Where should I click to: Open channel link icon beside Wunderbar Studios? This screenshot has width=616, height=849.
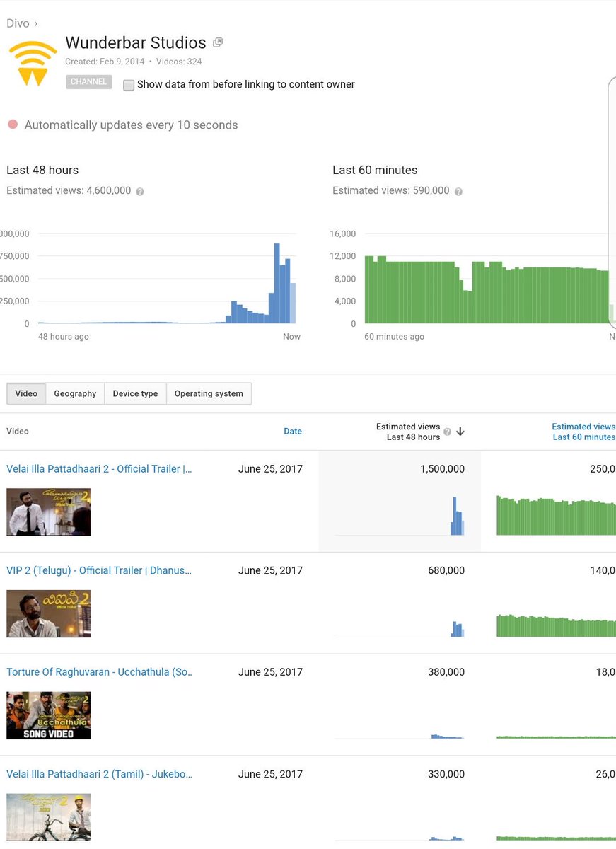coord(218,42)
